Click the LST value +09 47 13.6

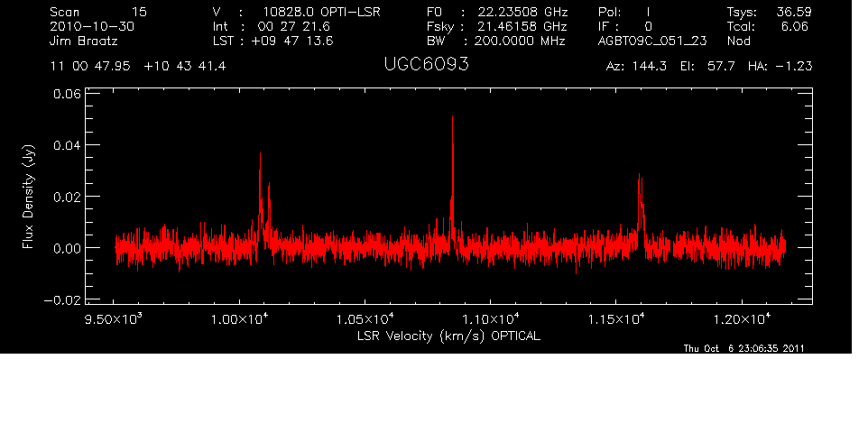pos(292,41)
